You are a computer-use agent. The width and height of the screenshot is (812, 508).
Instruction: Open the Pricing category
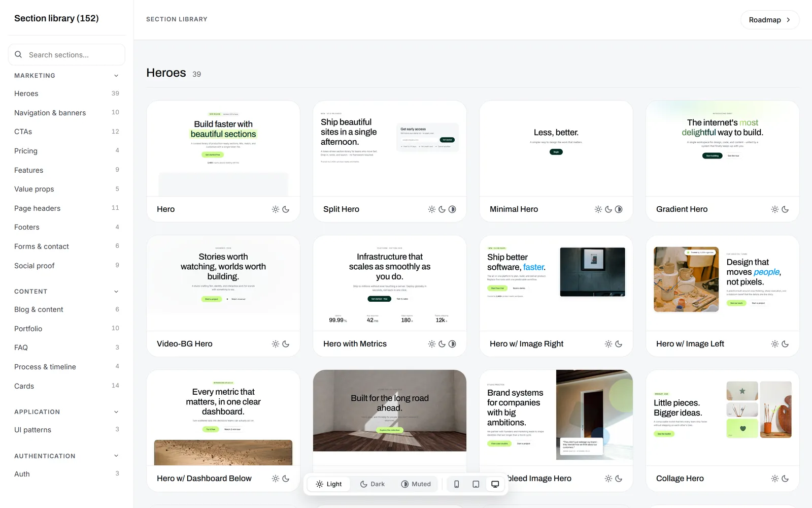(66, 151)
